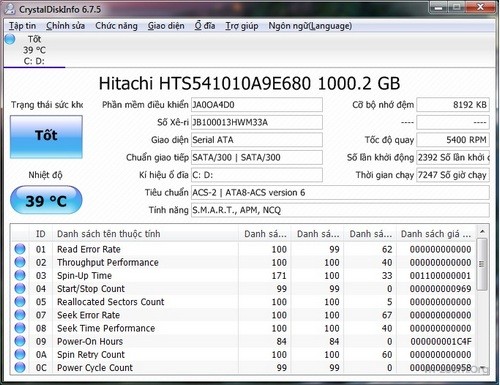Click the Trạng thái sức khỏe label

point(47,105)
